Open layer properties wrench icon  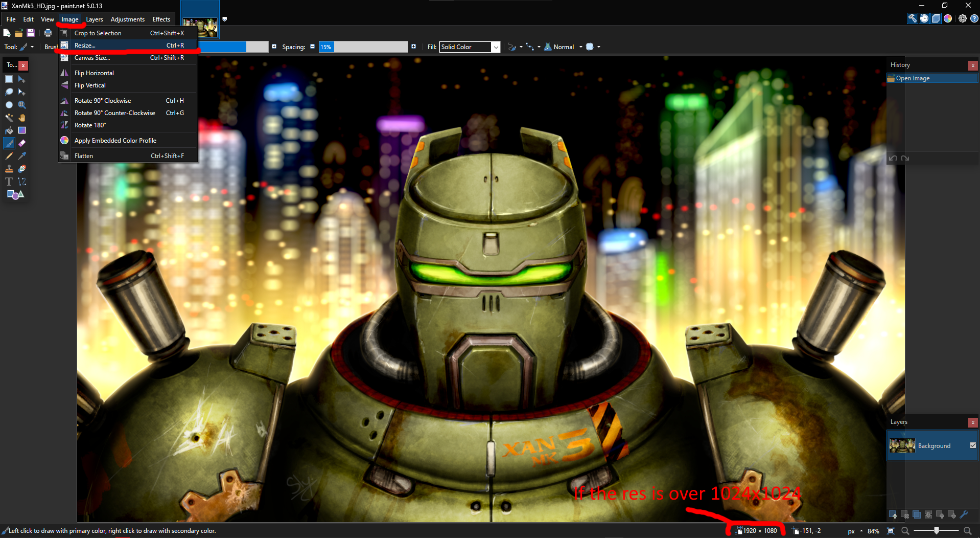964,514
